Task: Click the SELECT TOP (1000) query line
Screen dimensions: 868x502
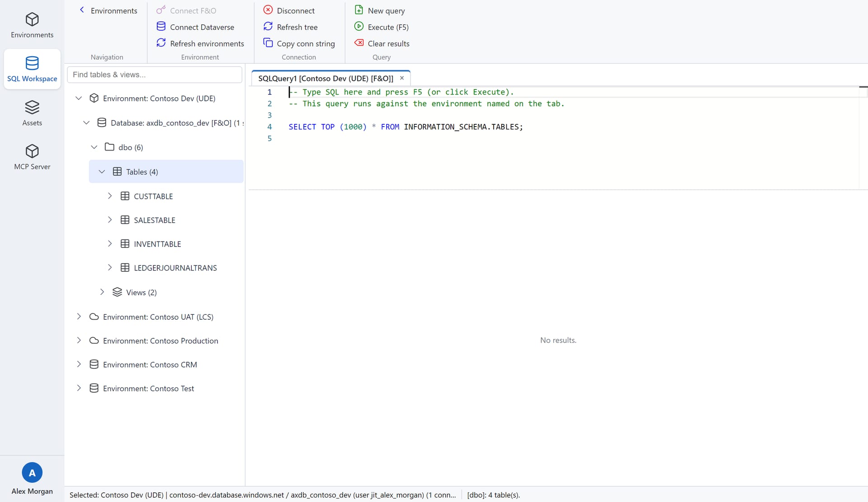Action: point(406,127)
